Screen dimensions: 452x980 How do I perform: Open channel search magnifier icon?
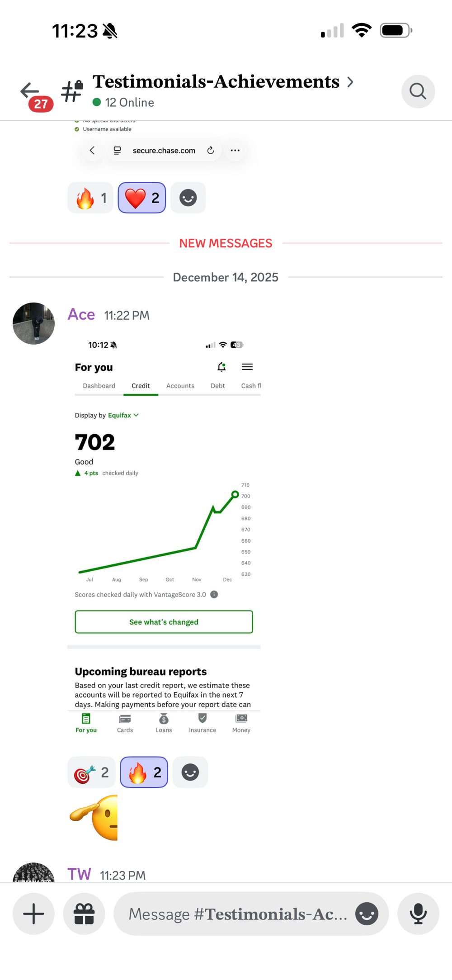point(418,91)
